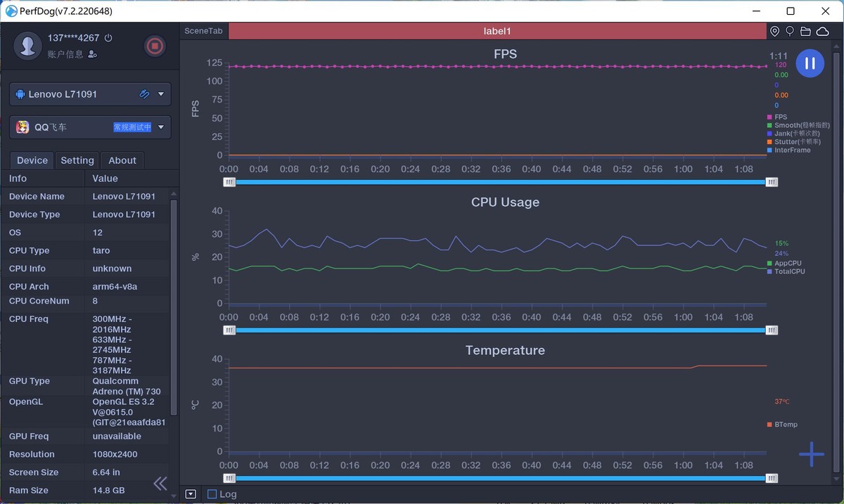Switch to the About tab
Image resolution: width=844 pixels, height=504 pixels.
coord(122,160)
